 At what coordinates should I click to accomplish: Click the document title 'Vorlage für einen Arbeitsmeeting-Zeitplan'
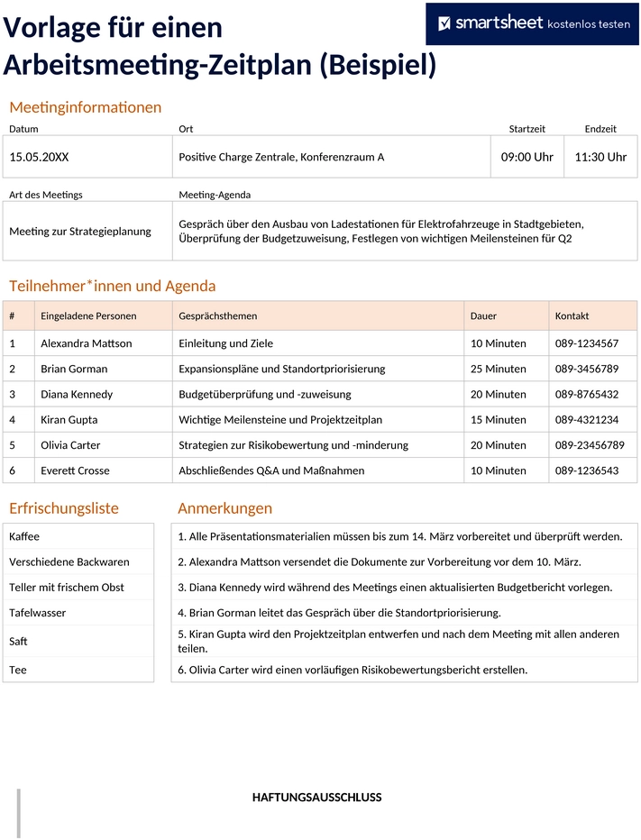click(220, 46)
